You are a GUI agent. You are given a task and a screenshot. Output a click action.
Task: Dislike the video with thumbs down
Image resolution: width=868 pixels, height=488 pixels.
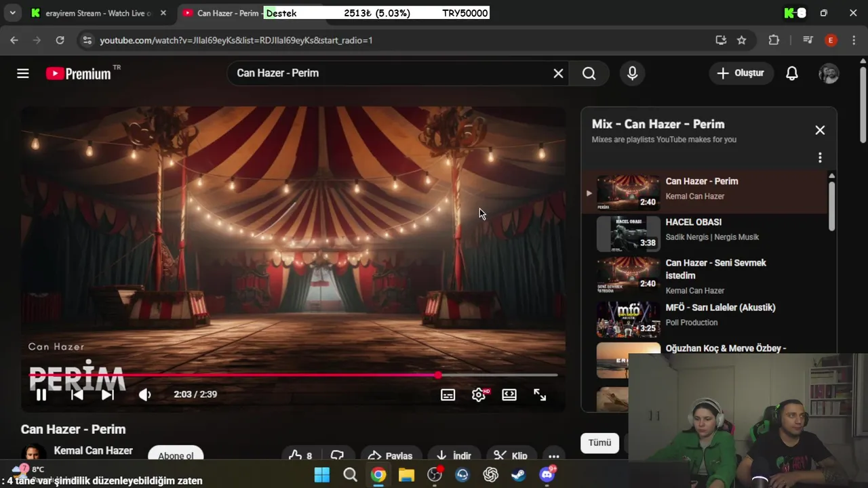pyautogui.click(x=338, y=455)
